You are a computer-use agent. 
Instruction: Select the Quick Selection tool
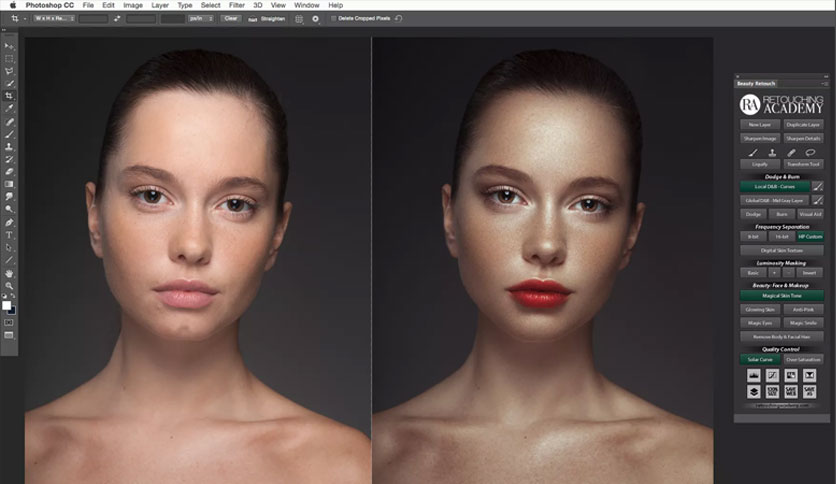click(x=9, y=84)
